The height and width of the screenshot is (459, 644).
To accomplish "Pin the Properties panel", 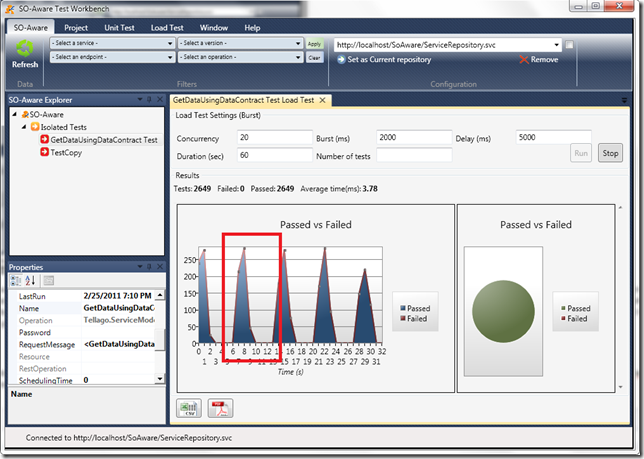I will pyautogui.click(x=150, y=266).
